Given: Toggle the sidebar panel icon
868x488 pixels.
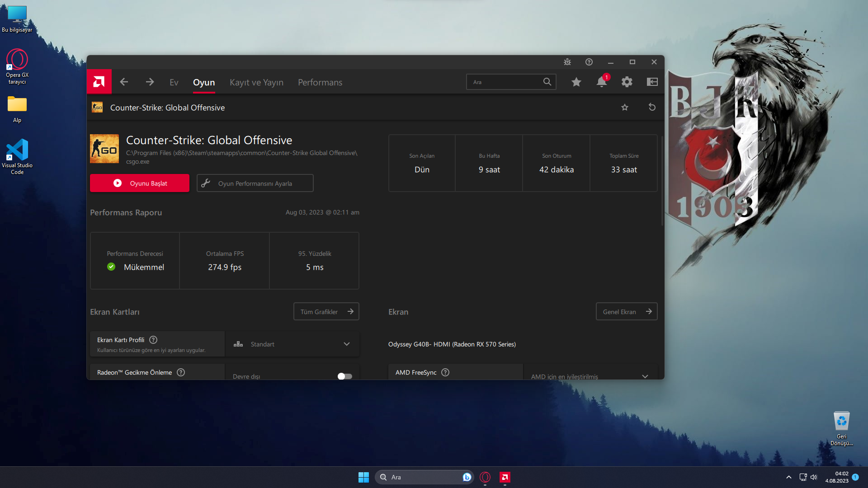Looking at the screenshot, I should 652,82.
